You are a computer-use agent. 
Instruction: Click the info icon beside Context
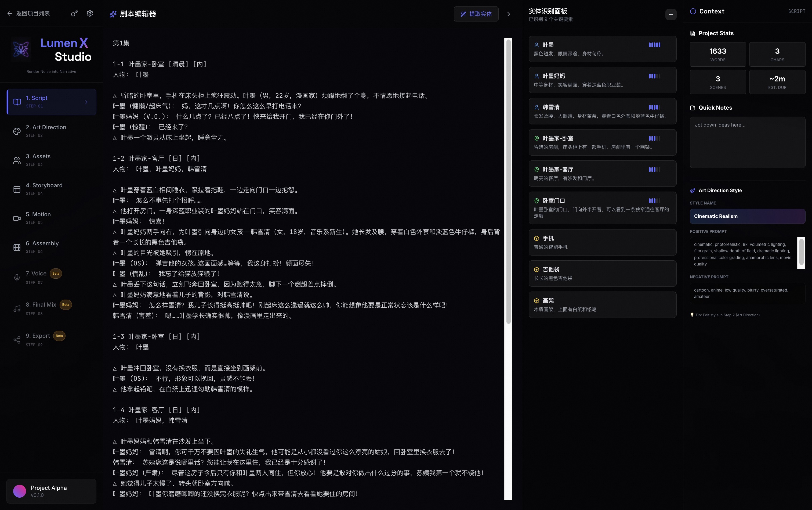point(693,11)
